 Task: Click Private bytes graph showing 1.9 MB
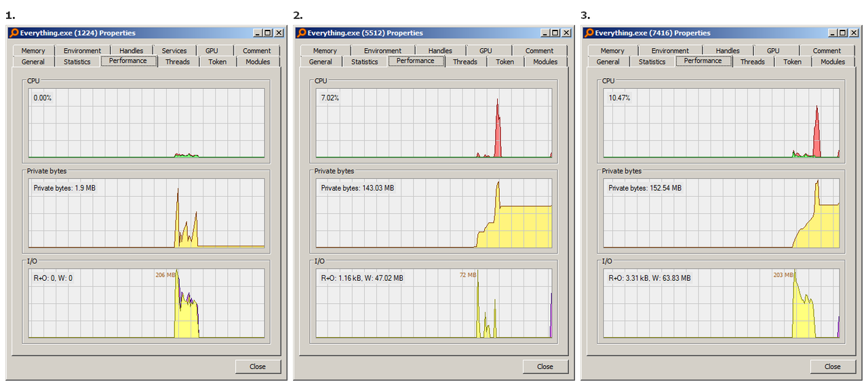pos(146,214)
